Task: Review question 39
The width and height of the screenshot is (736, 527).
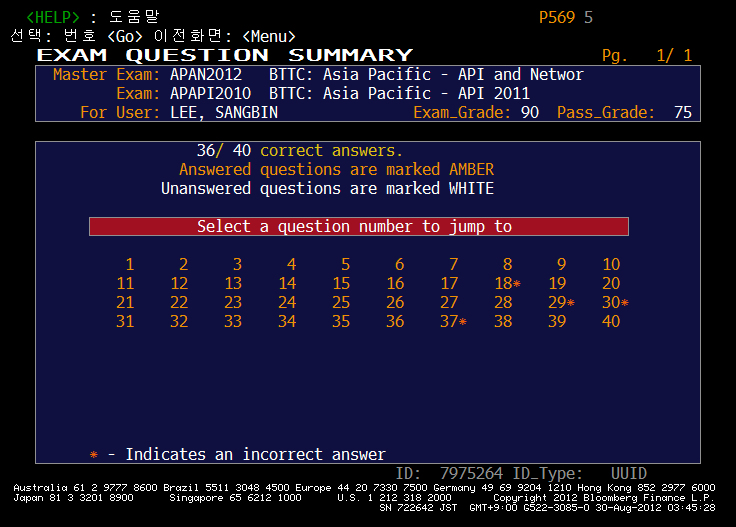Action: click(557, 321)
